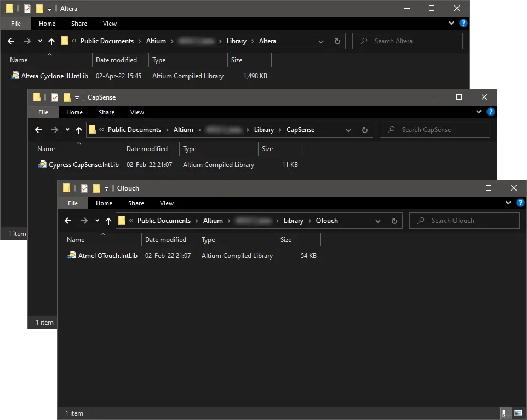Sort by Type column in the QTouch window

[237, 239]
